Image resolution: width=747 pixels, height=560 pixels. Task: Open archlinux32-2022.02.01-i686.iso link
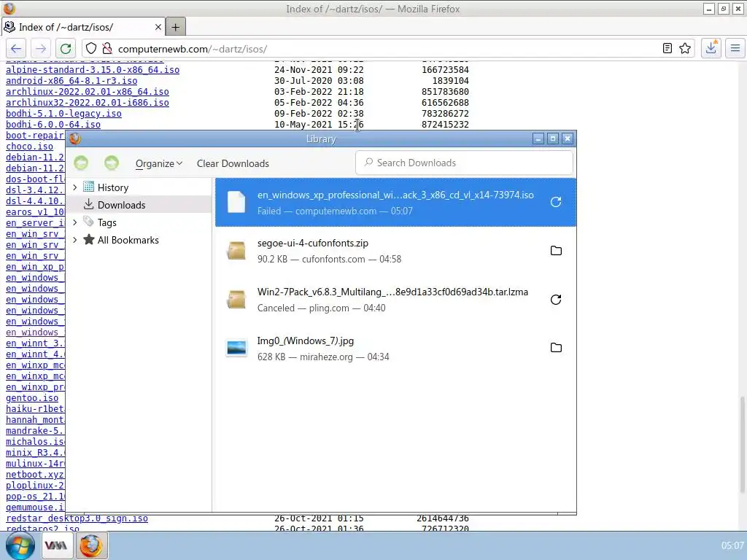pos(88,103)
